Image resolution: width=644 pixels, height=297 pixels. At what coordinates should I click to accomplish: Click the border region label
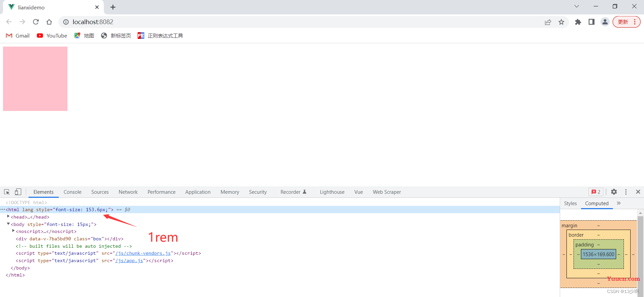point(576,235)
